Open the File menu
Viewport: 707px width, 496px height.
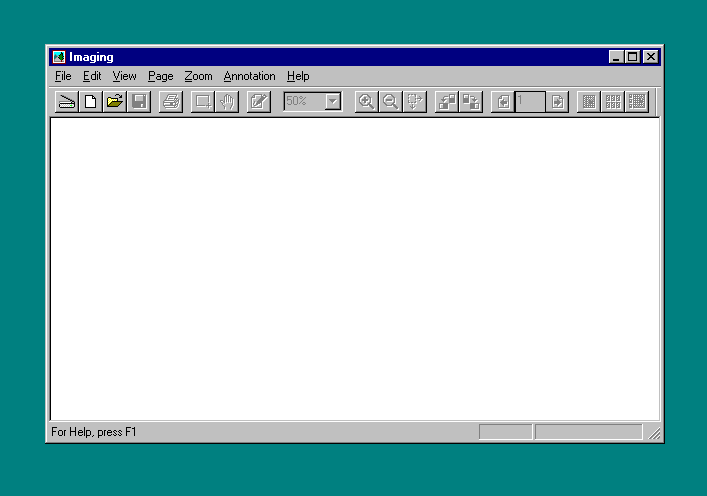63,76
